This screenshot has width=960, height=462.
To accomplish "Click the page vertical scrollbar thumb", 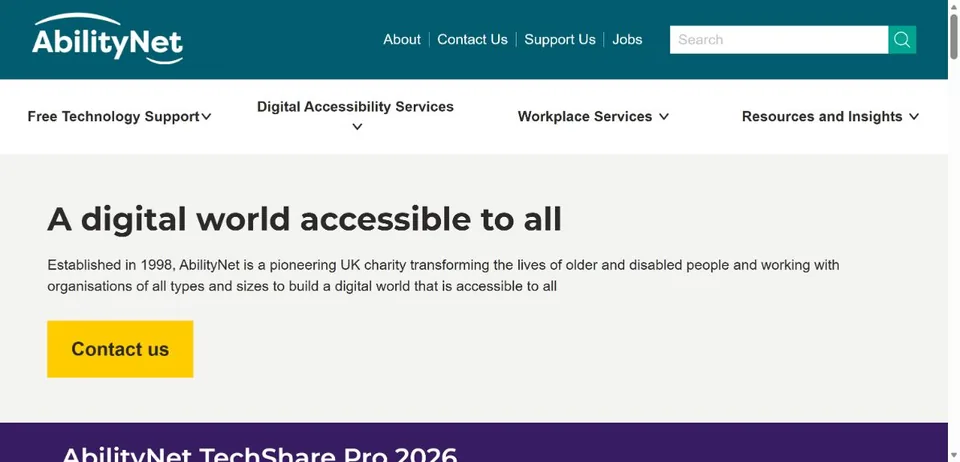I will click(954, 37).
